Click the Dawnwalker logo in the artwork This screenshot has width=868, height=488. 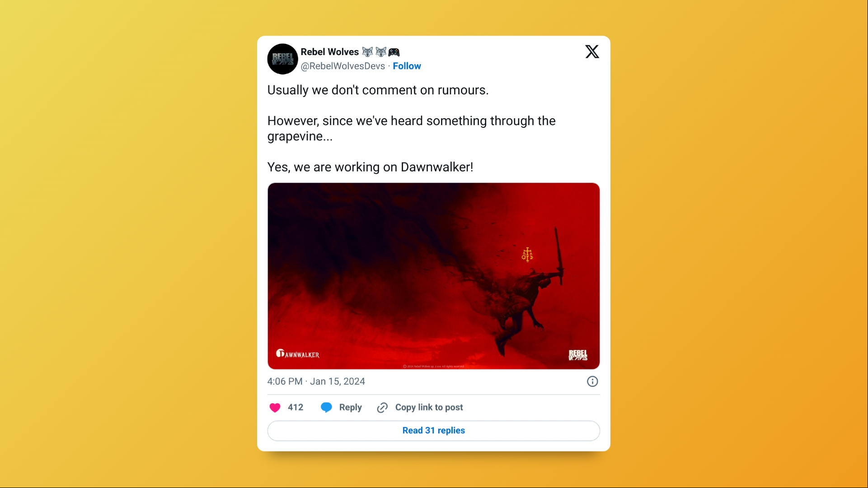pyautogui.click(x=297, y=354)
